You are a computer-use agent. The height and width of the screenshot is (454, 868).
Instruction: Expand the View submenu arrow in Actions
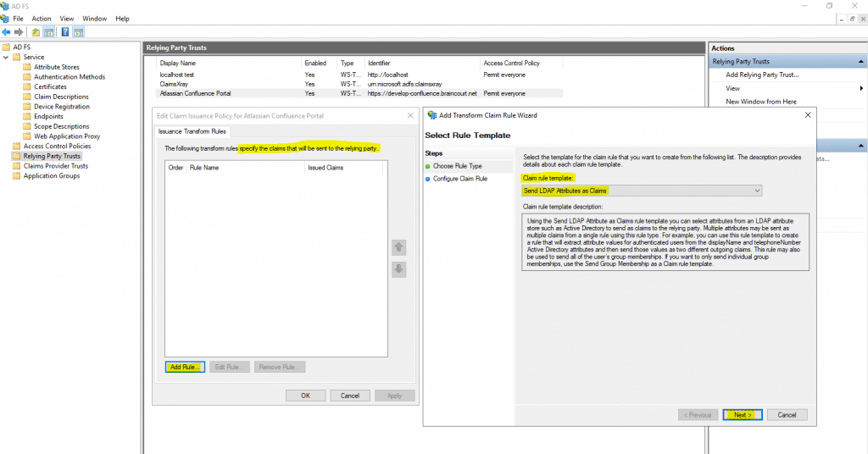point(861,88)
